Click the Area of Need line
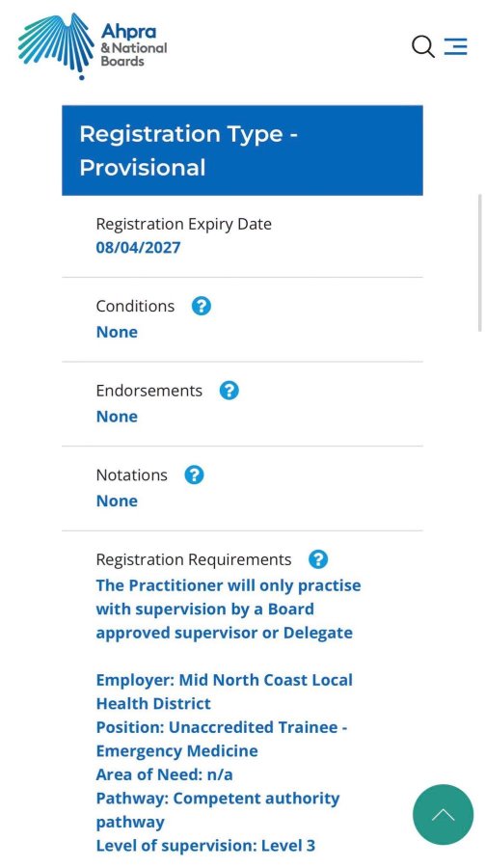 tap(165, 774)
